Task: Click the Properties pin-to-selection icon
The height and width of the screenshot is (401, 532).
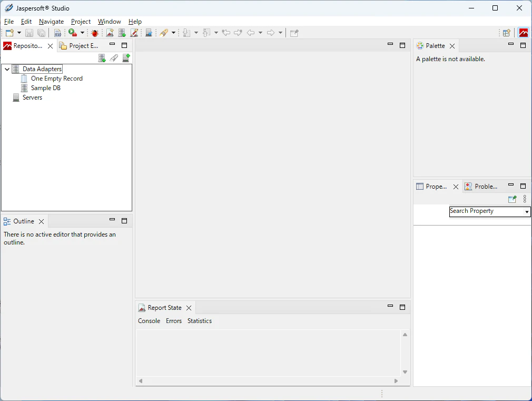Action: click(x=513, y=199)
